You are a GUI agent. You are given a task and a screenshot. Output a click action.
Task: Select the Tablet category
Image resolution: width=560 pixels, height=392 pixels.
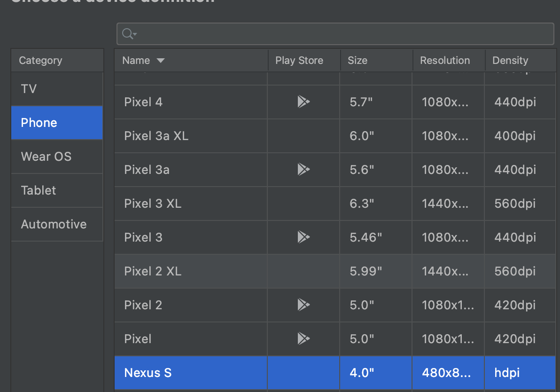[57, 190]
